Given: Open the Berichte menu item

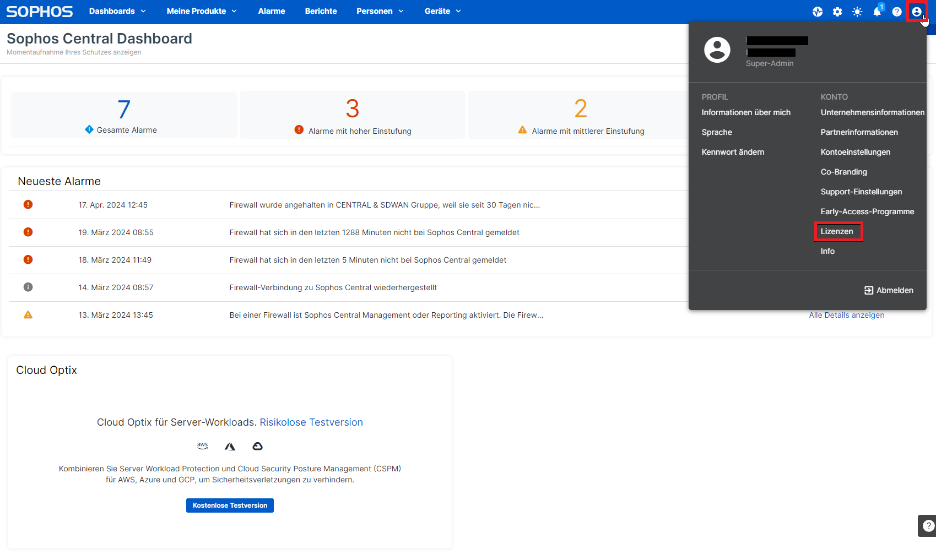Looking at the screenshot, I should tap(321, 11).
